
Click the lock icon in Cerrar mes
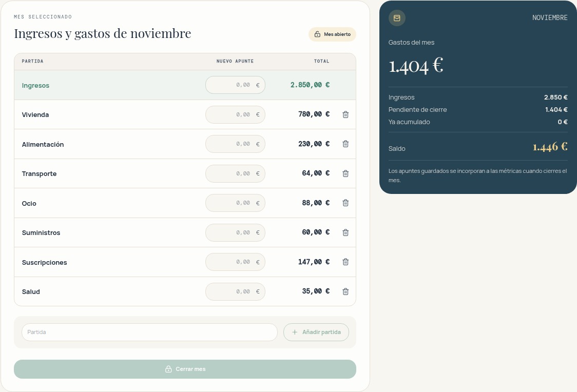[168, 369]
